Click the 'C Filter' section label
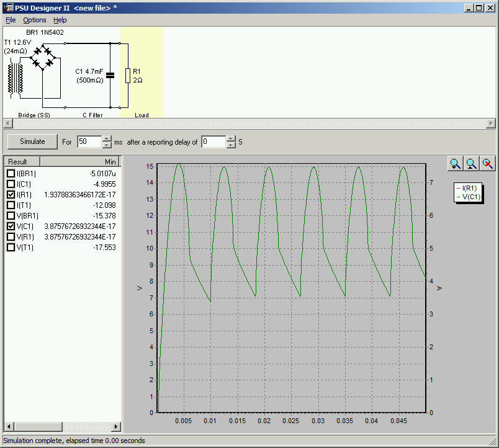 pyautogui.click(x=92, y=115)
